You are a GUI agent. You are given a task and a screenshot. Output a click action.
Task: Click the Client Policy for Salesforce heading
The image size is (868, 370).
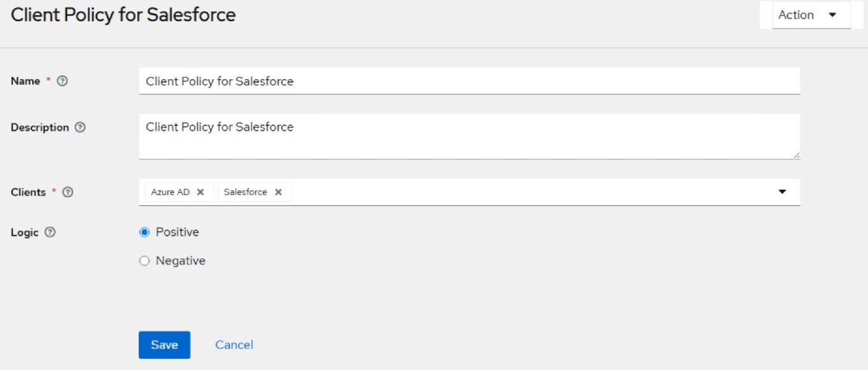coord(123,15)
